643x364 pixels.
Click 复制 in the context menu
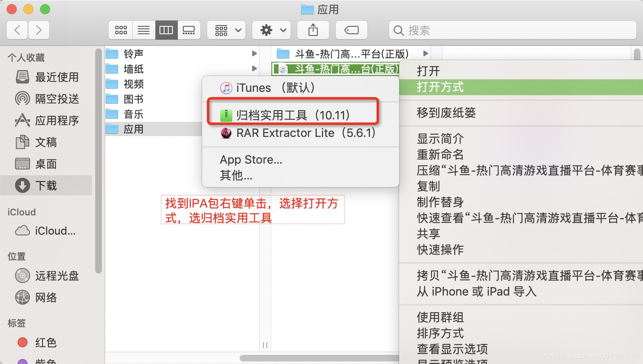pos(521,186)
